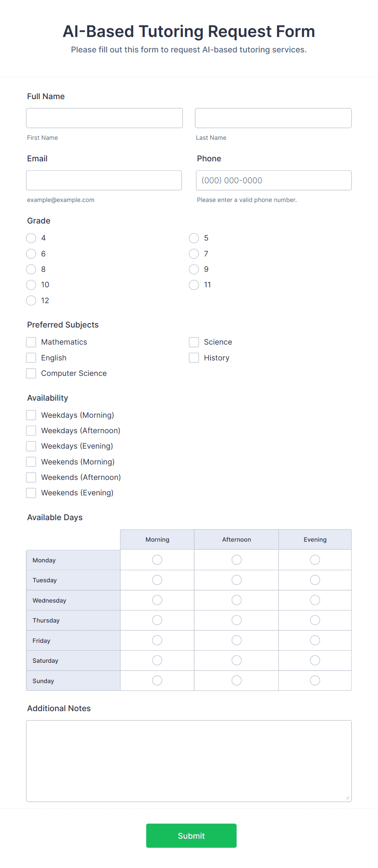Check the Computer Science subject checkbox
Viewport: 378px width, 868px height.
click(31, 373)
